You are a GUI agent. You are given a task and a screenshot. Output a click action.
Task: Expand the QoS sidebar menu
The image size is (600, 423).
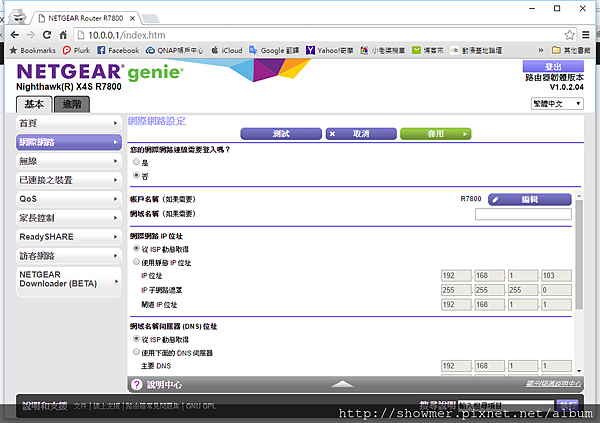[68, 198]
